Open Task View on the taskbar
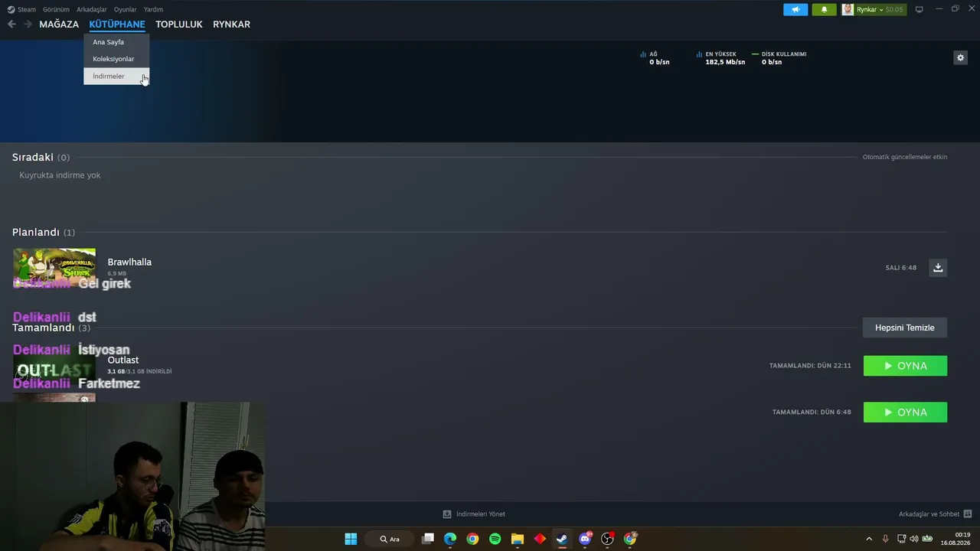 428,539
